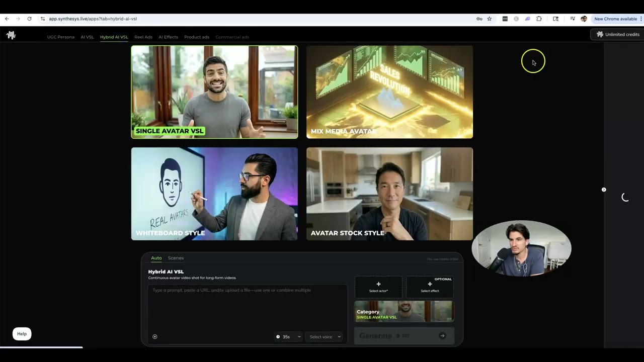
Task: Open the site information icon in the address bar
Action: point(43,19)
